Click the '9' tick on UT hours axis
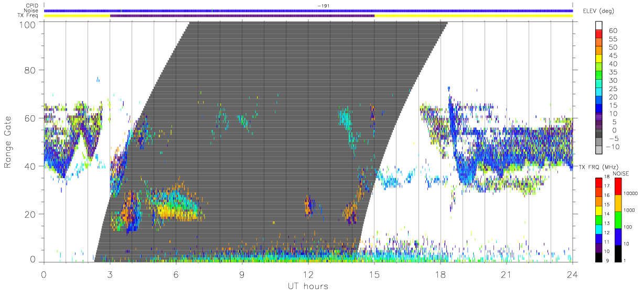The height and width of the screenshot is (297, 644). pos(242,274)
